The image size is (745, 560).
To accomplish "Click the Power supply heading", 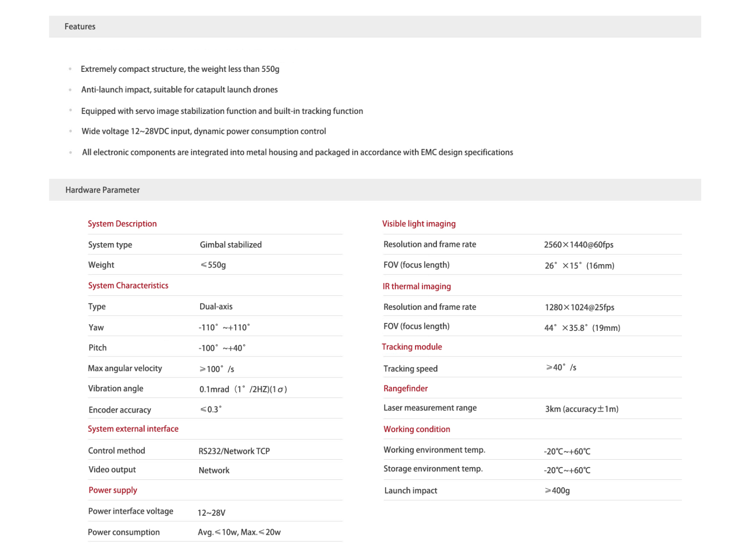I will [x=113, y=490].
